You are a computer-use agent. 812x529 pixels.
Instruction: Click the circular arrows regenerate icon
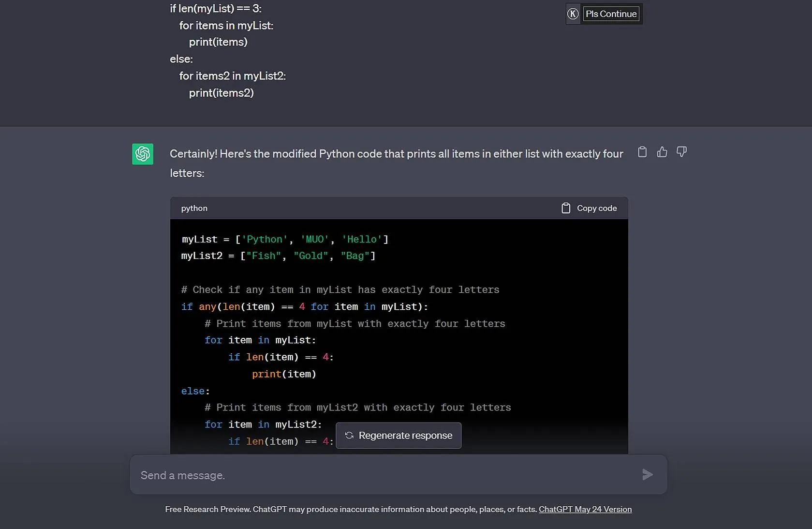tap(349, 436)
